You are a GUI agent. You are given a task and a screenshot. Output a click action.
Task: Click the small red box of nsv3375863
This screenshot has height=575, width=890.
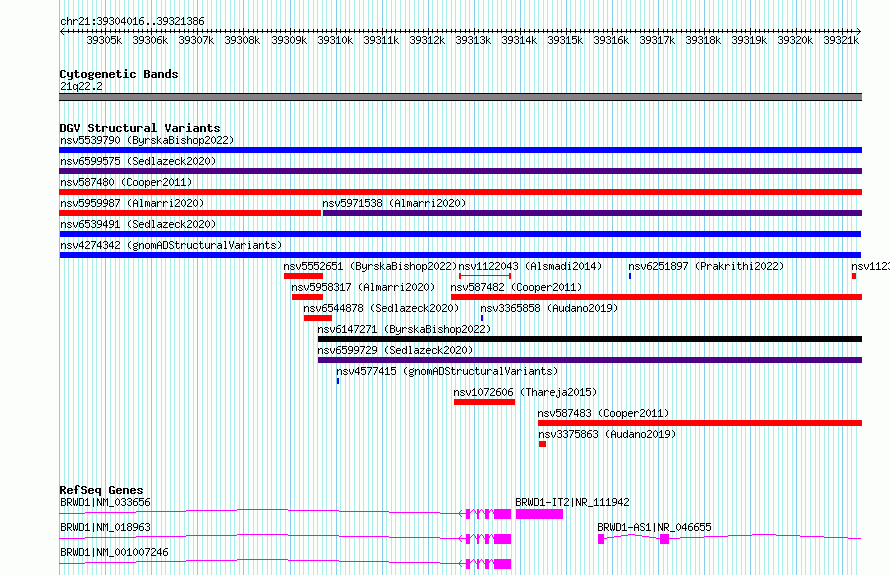point(543,444)
